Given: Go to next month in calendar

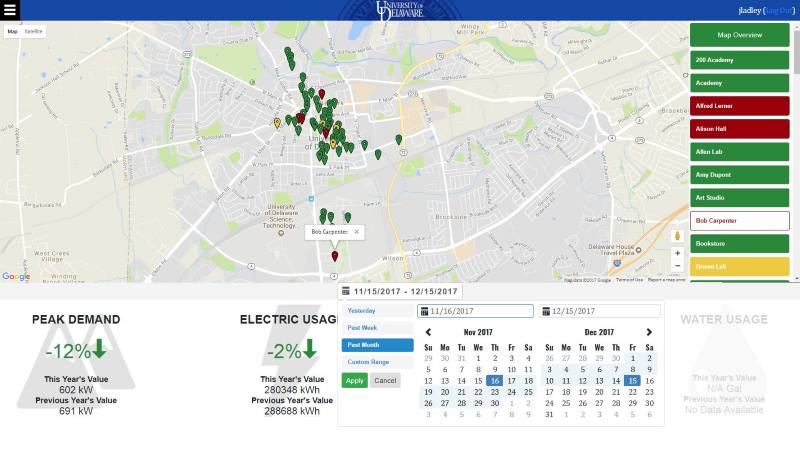Looking at the screenshot, I should tap(649, 332).
